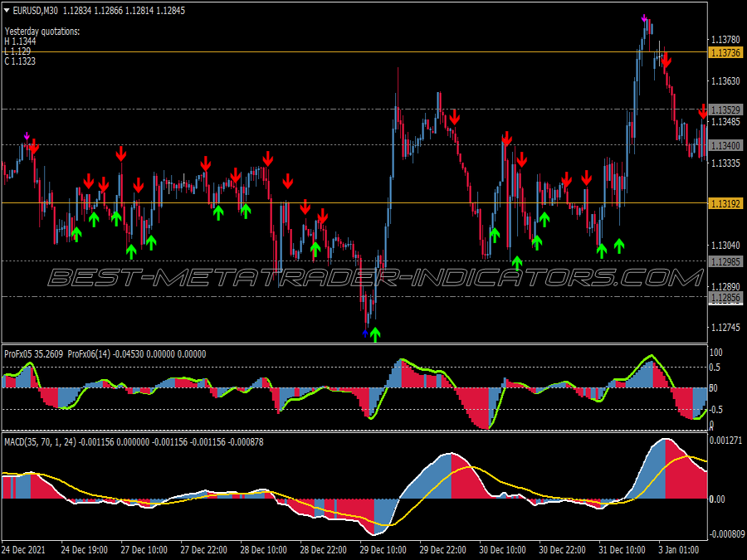The image size is (747, 560).
Task: Click the 'Yesterday quotations:' label
Action: click(x=42, y=32)
